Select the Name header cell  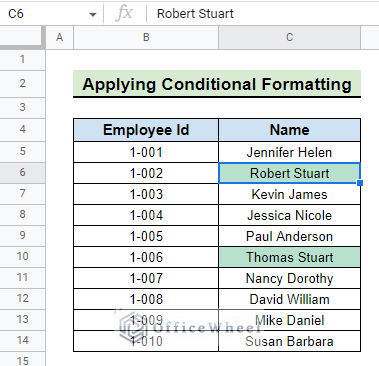coord(289,130)
